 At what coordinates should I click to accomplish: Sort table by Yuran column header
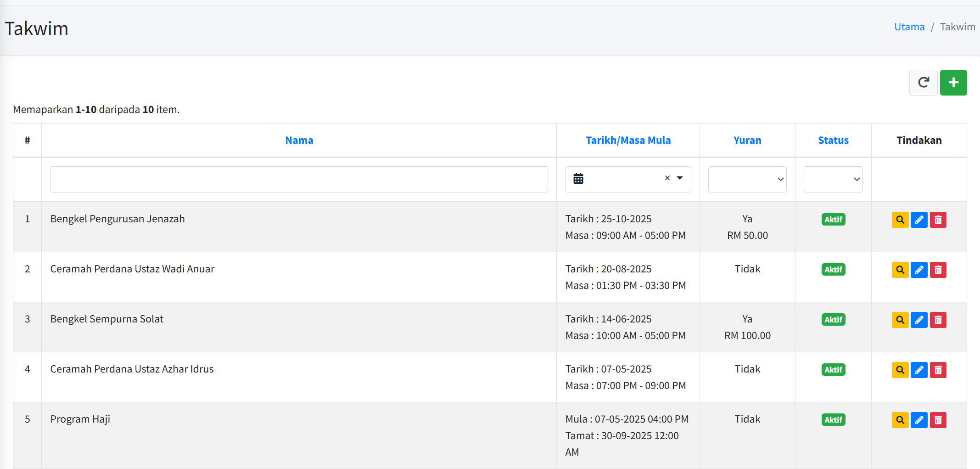[747, 141]
